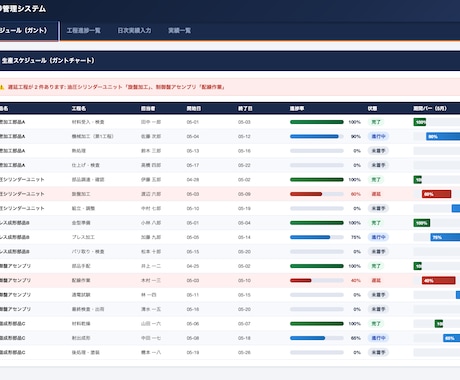Click the blue Gantt bar for 組立・調整
This screenshot has width=460, height=380.
[456, 208]
